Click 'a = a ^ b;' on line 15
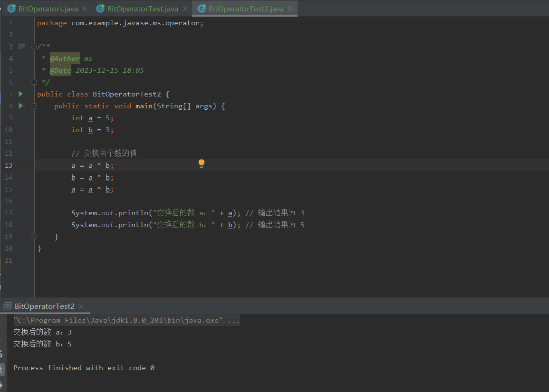The width and height of the screenshot is (549, 392). (x=92, y=190)
